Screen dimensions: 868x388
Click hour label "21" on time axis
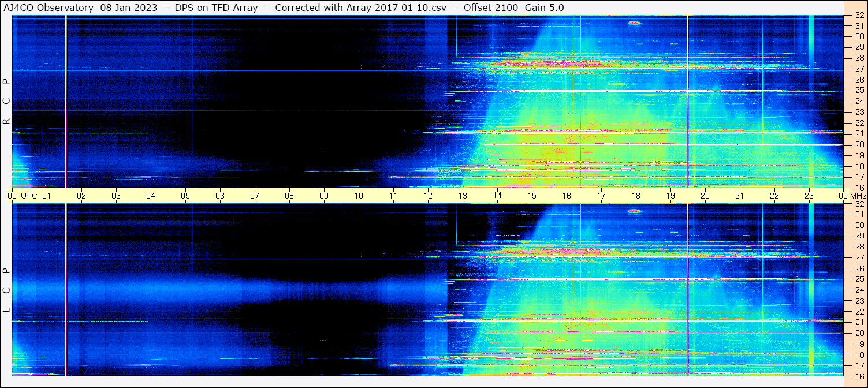coord(740,196)
